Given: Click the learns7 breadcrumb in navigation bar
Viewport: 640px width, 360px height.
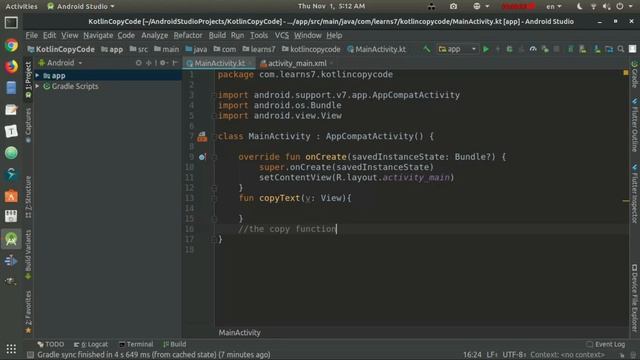Looking at the screenshot, I should click(259, 49).
